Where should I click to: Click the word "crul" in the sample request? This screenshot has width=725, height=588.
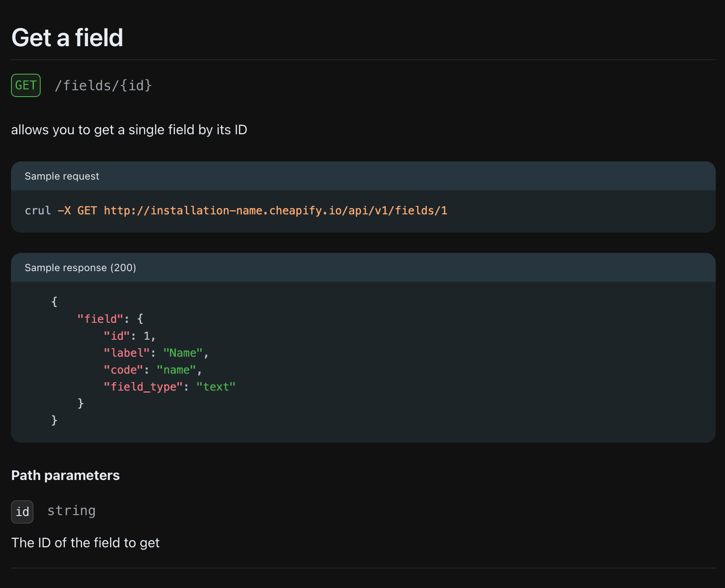[38, 211]
